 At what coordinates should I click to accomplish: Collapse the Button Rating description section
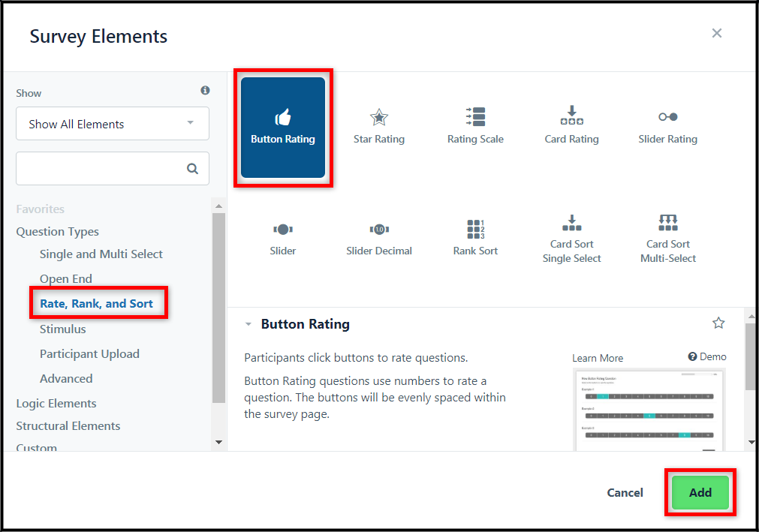pos(248,324)
